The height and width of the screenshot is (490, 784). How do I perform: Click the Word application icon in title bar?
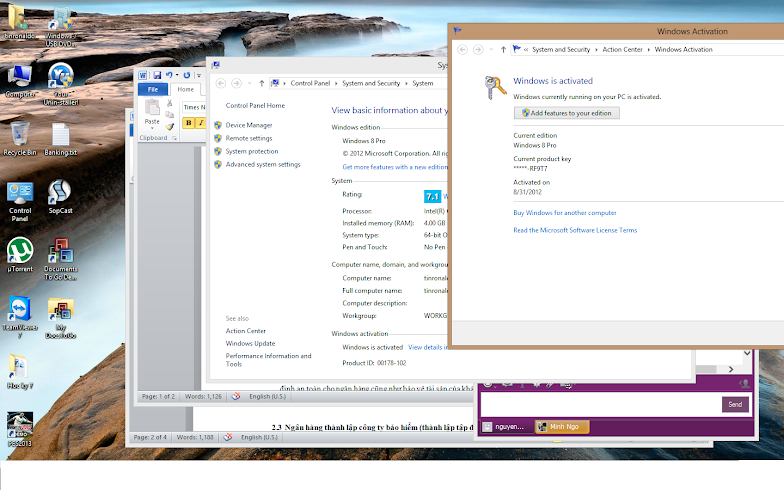tap(143, 75)
